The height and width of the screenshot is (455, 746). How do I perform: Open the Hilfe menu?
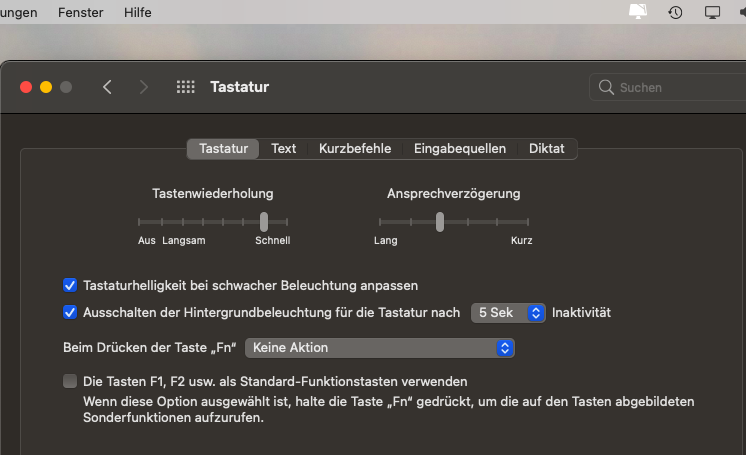(138, 12)
